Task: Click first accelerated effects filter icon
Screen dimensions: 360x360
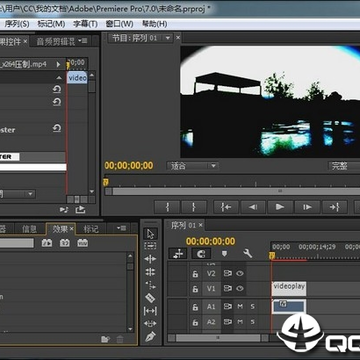Action: tap(47, 243)
